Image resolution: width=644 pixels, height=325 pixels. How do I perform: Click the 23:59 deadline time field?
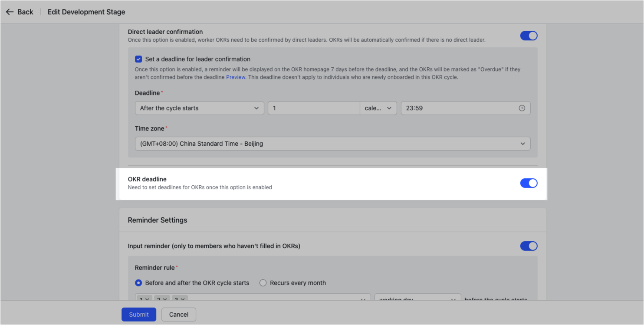460,108
